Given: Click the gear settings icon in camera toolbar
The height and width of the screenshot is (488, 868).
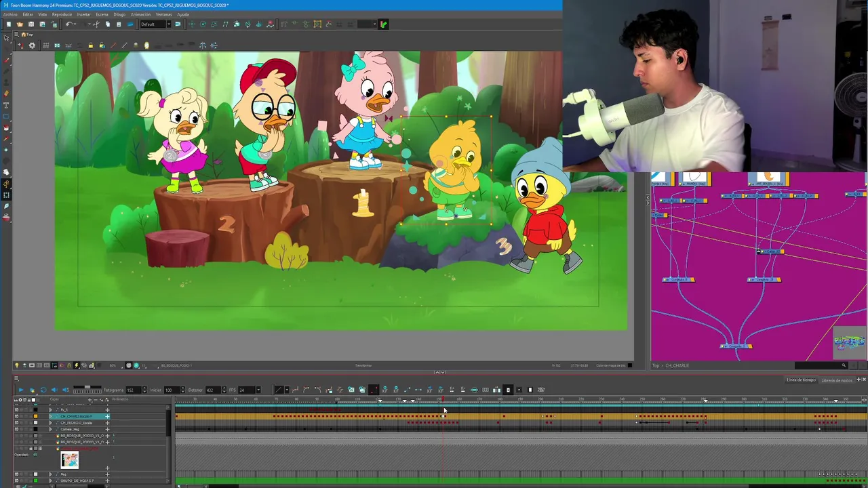Looking at the screenshot, I should click(x=32, y=45).
